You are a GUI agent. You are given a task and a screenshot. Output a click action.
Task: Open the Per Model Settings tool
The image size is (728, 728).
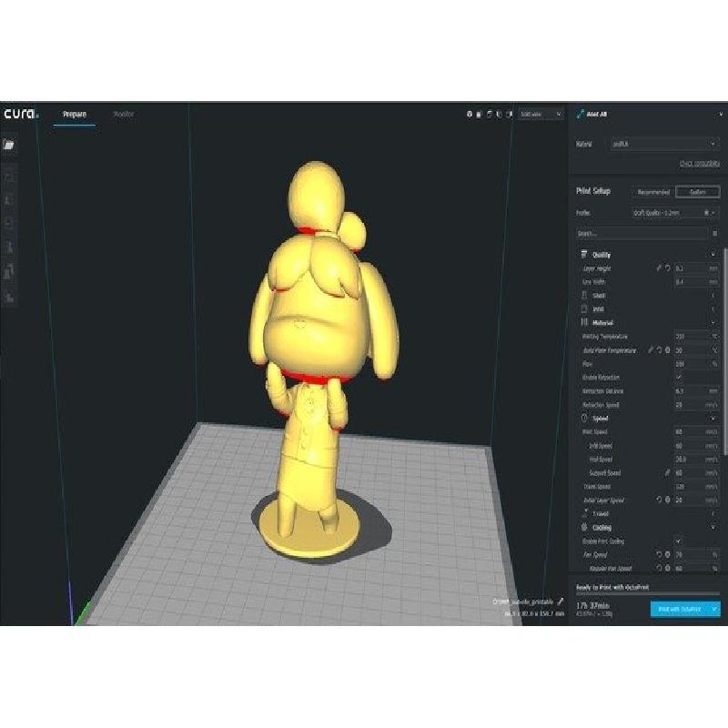click(9, 271)
